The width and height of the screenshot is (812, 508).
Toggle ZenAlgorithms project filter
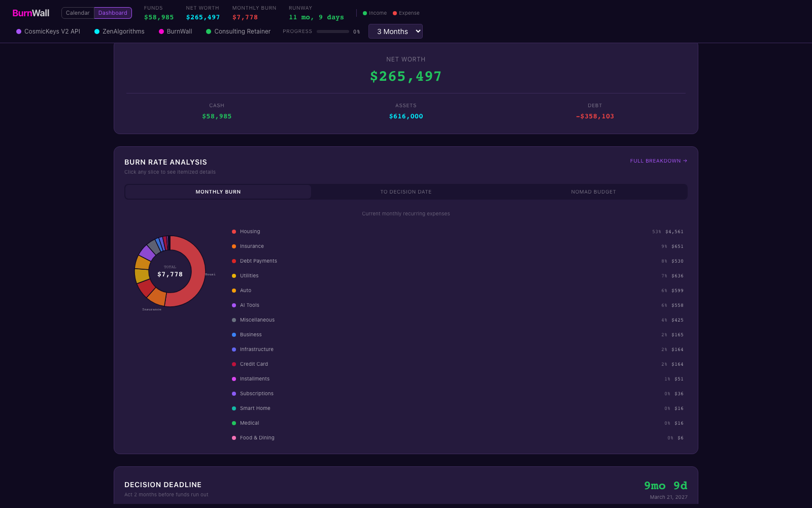(x=119, y=31)
